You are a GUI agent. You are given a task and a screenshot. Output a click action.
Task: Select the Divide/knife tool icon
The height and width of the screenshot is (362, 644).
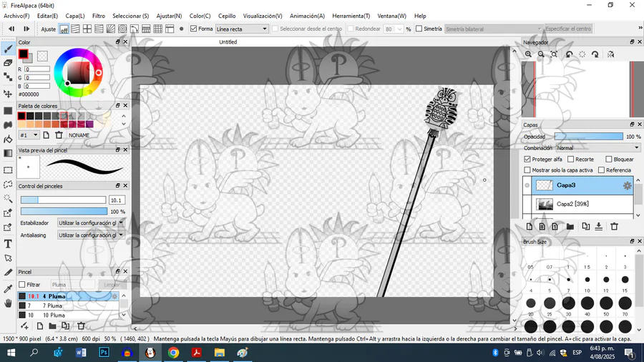8,272
